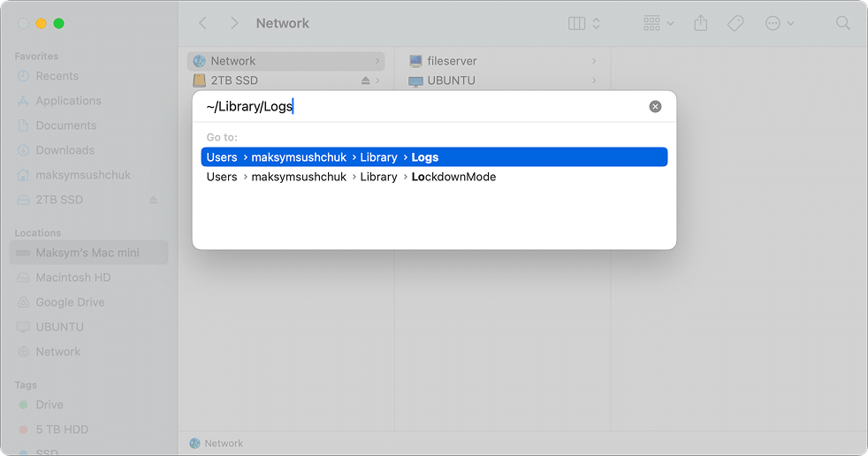
Task: Open the More actions ellipsis icon
Action: coord(773,23)
